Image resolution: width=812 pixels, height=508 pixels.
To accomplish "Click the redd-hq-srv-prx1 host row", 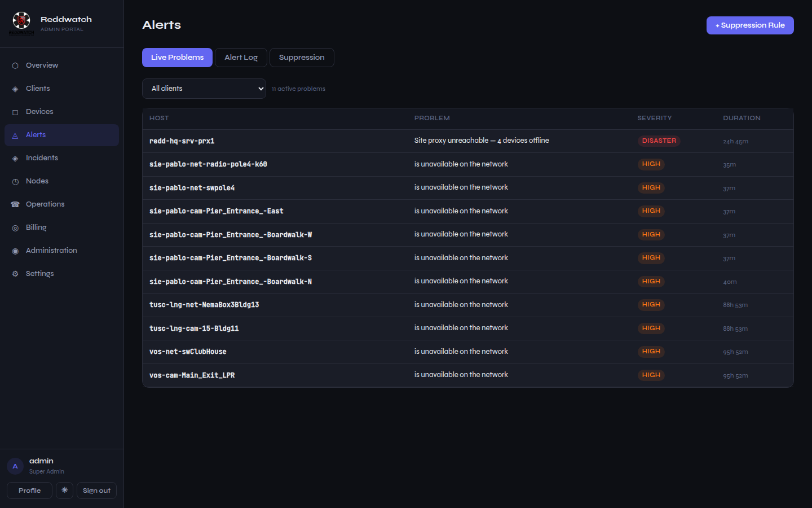I will pyautogui.click(x=467, y=141).
